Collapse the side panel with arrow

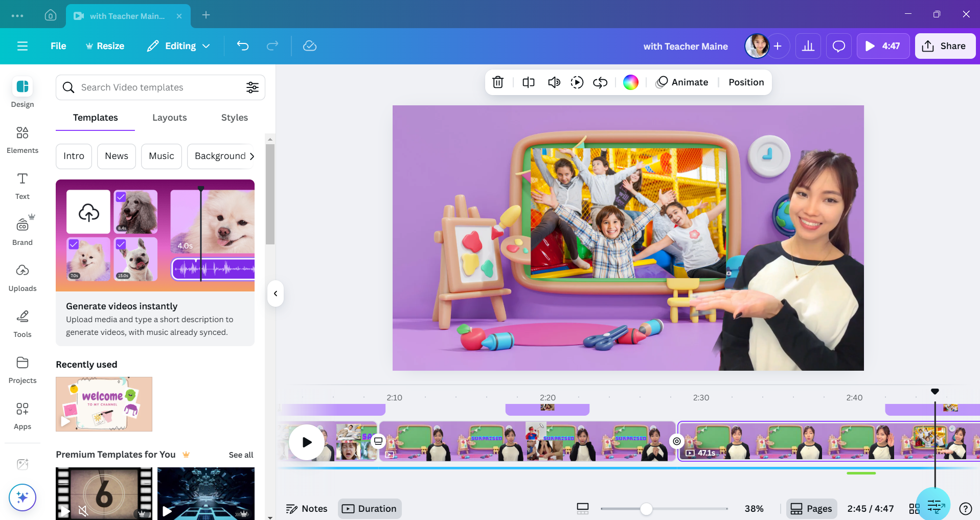click(276, 293)
